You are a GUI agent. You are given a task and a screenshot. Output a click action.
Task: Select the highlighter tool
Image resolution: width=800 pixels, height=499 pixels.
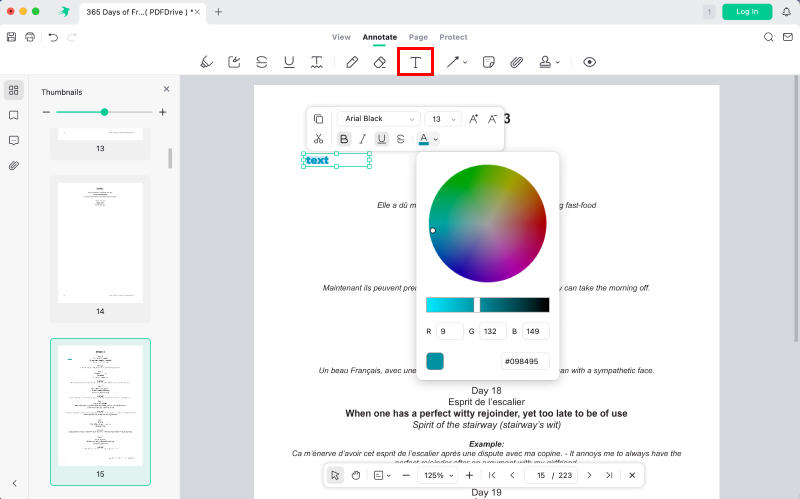[x=207, y=62]
